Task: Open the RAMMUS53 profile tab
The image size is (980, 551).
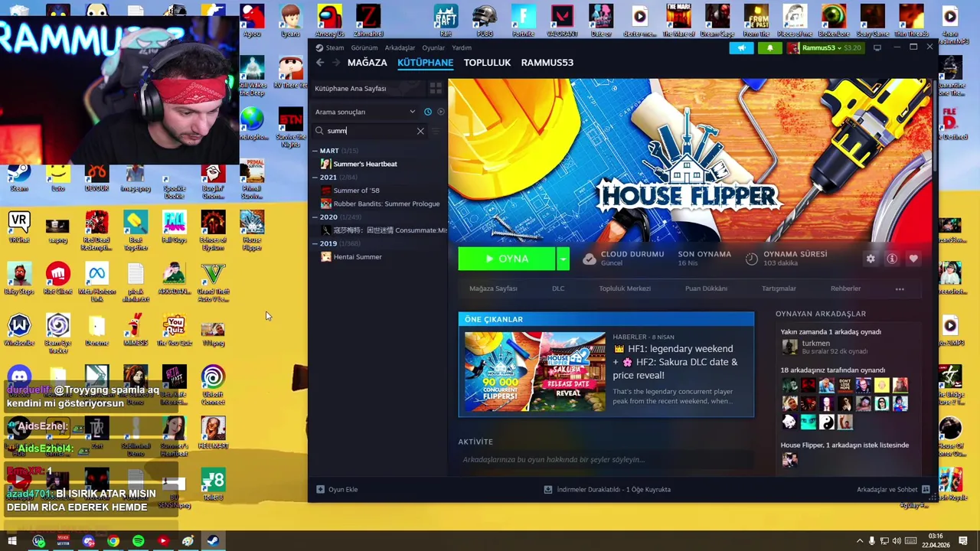Action: [x=547, y=63]
